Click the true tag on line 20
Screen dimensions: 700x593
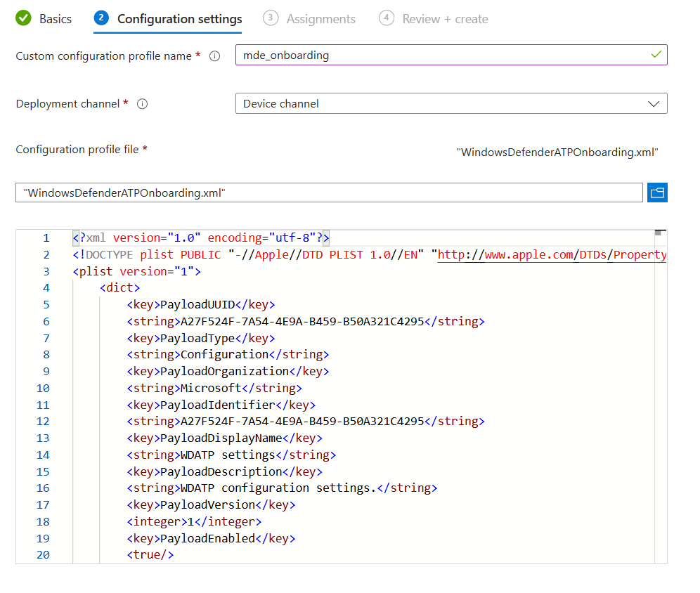[x=150, y=555]
